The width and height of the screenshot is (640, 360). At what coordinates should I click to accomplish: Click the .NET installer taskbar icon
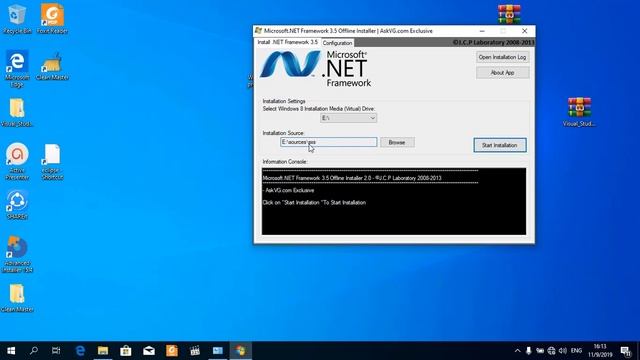click(x=240, y=351)
